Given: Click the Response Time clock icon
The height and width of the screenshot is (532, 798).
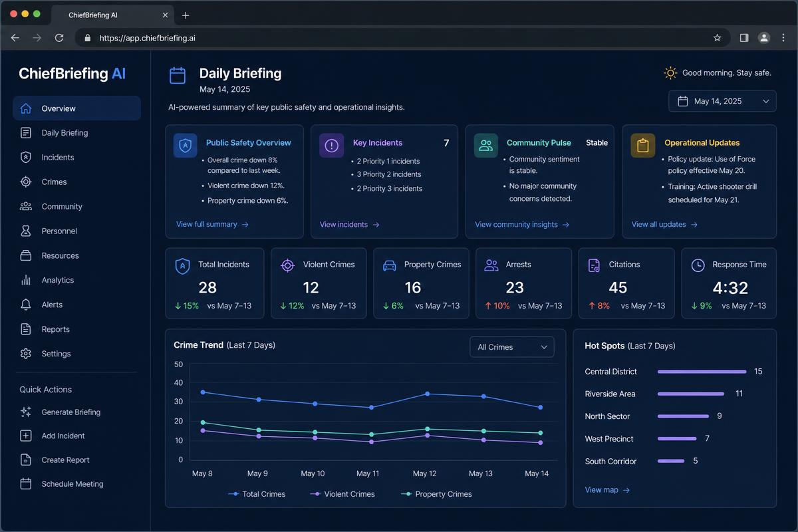Looking at the screenshot, I should (x=698, y=265).
